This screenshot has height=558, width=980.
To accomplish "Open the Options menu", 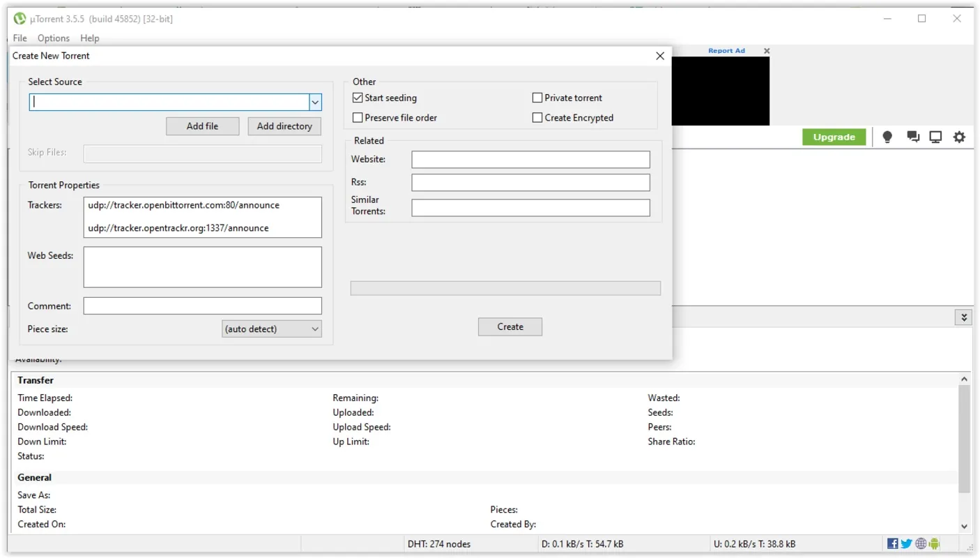I will click(x=54, y=38).
